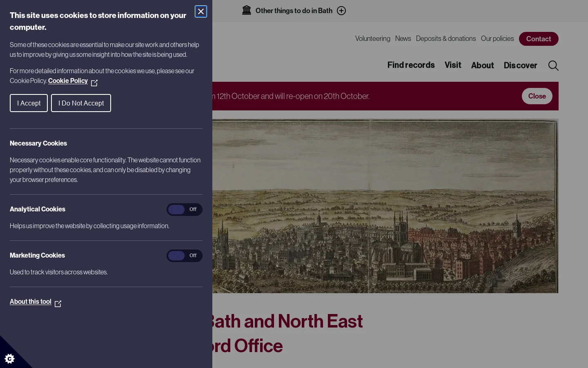The width and height of the screenshot is (588, 368).
Task: Click the Other things to do in Bath text
Action: (294, 11)
